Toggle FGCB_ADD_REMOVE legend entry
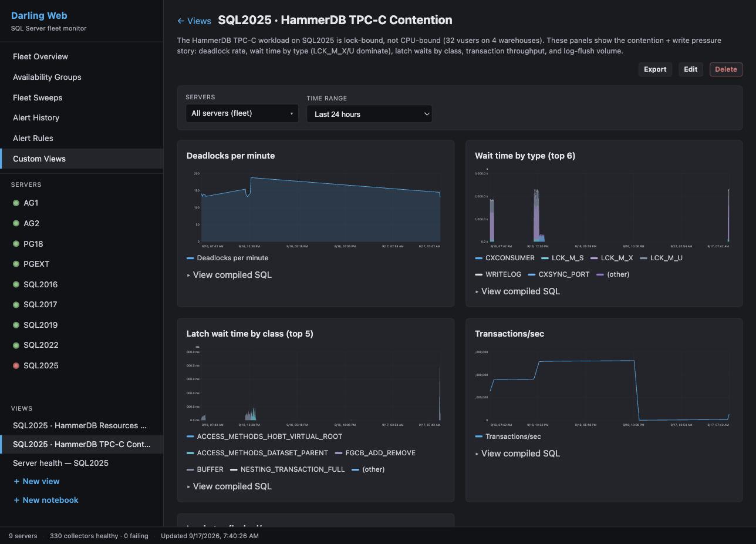This screenshot has width=756, height=544. click(375, 453)
